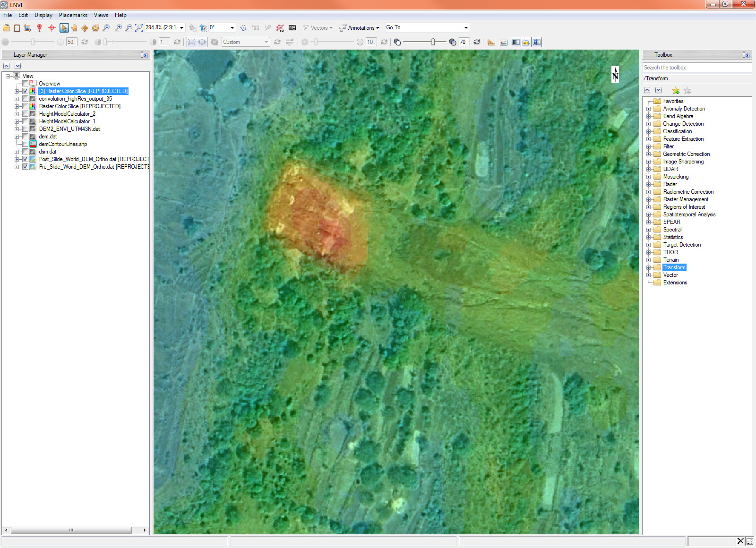This screenshot has height=548, width=756.
Task: Click the Zoom In magnifier icon
Action: pyautogui.click(x=118, y=28)
